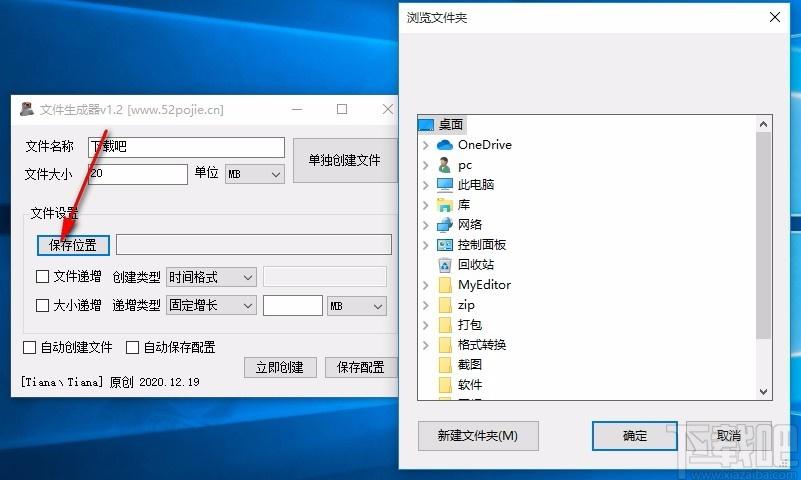801x480 pixels.
Task: Click the 文件大小 input field
Action: click(x=138, y=174)
